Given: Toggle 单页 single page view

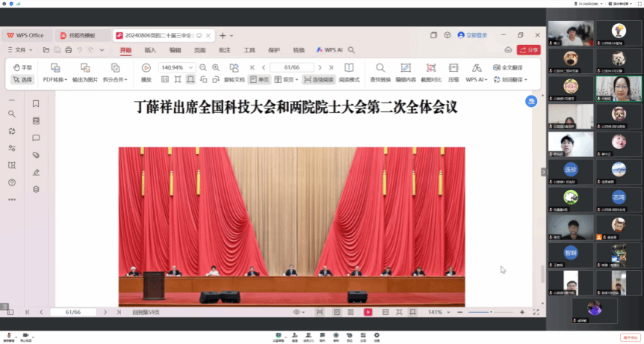Looking at the screenshot, I should click(259, 79).
